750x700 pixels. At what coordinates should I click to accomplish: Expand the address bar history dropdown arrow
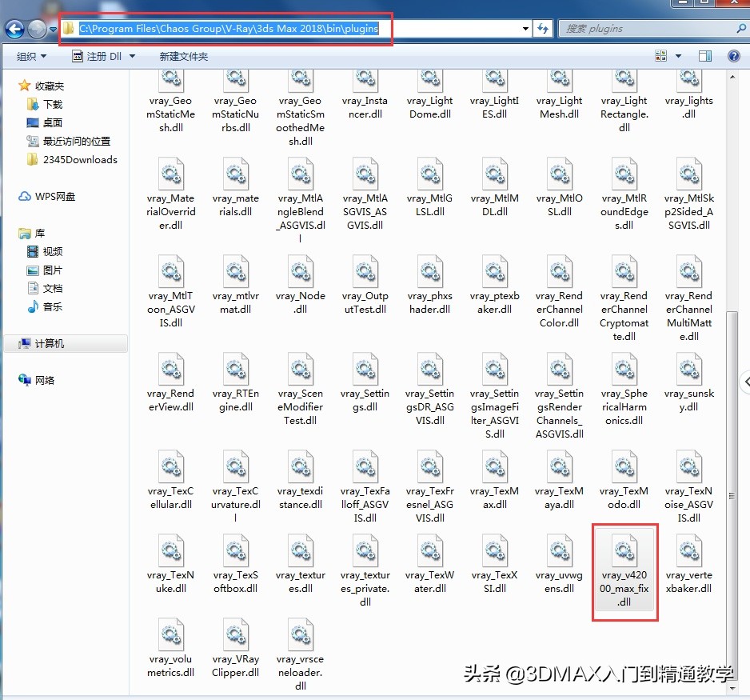coord(525,29)
